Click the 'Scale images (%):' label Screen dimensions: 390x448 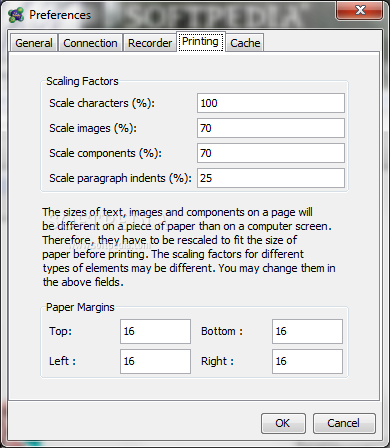[x=93, y=128]
